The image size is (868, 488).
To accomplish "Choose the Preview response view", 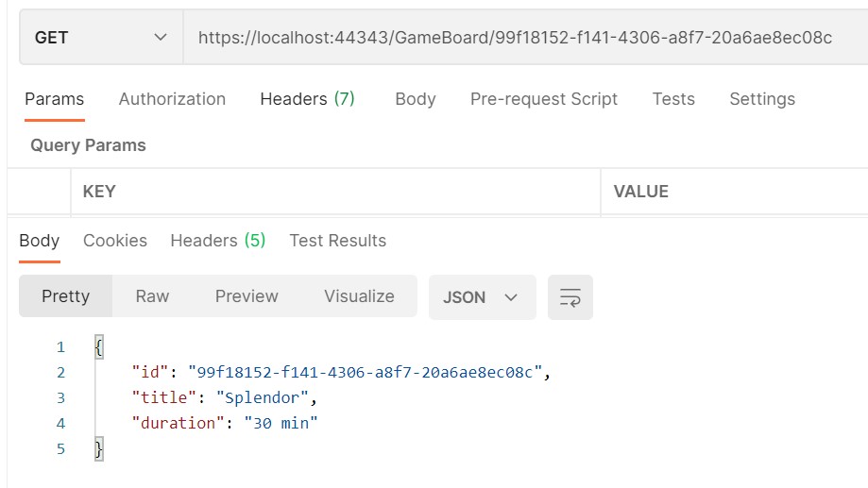I will tap(247, 296).
